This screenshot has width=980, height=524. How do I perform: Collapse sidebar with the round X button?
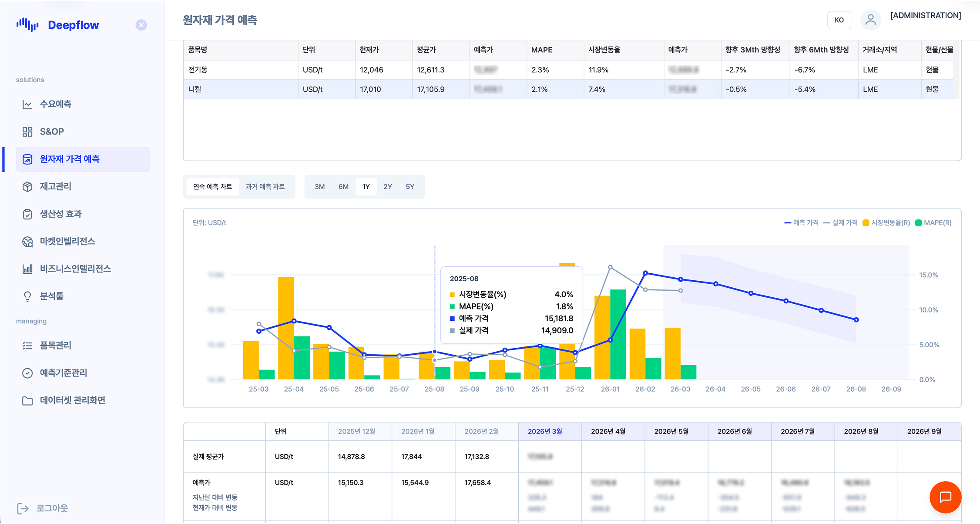(x=141, y=25)
